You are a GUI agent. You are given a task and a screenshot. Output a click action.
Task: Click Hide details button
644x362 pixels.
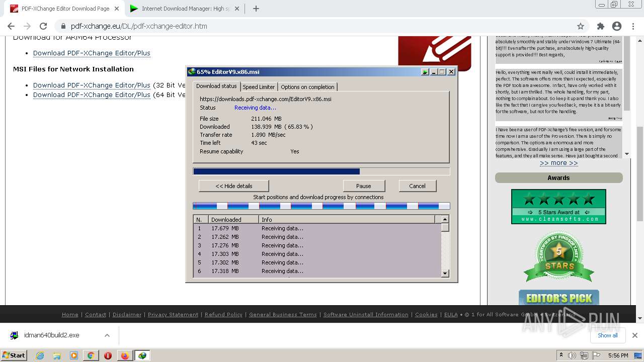click(x=234, y=186)
